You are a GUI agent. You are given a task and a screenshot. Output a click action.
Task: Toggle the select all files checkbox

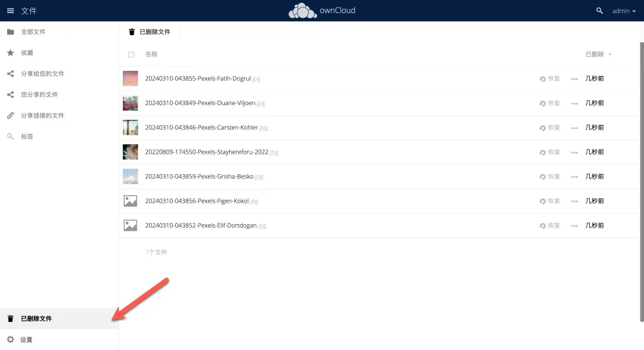pyautogui.click(x=131, y=54)
